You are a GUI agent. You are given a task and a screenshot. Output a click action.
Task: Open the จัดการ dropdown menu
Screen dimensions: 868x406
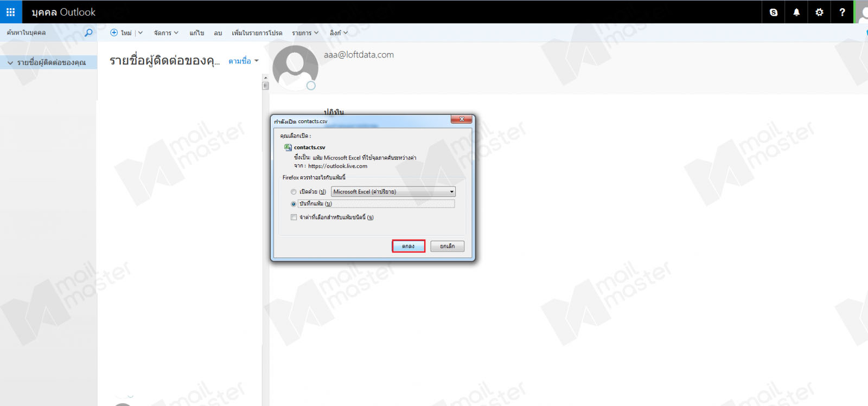tap(166, 33)
